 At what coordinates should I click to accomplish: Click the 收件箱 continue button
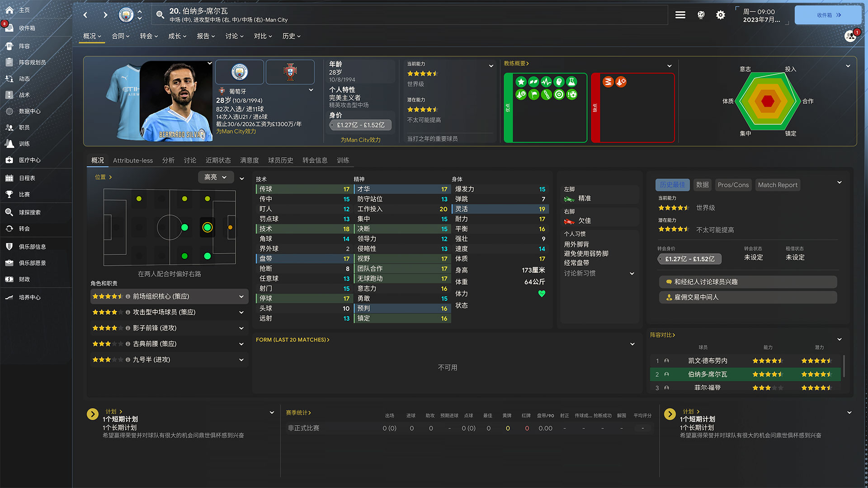pos(828,15)
